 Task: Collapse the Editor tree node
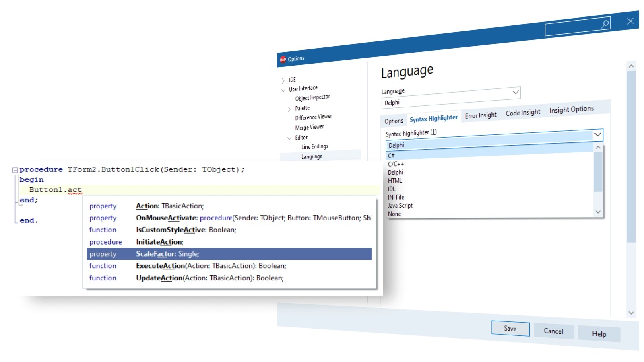tap(289, 138)
